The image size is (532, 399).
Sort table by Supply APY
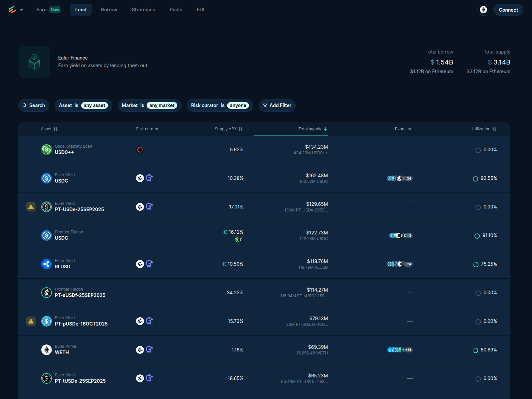pos(229,129)
